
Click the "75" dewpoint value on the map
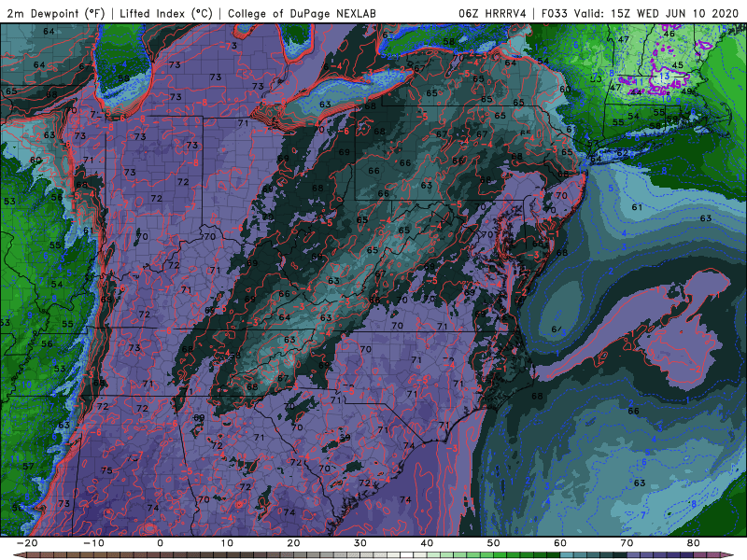coord(106,470)
